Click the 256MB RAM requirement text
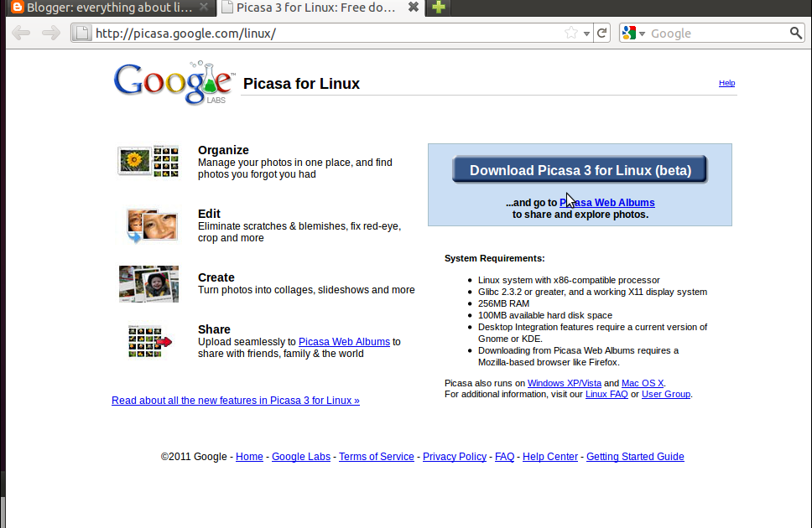The image size is (812, 528). [503, 303]
